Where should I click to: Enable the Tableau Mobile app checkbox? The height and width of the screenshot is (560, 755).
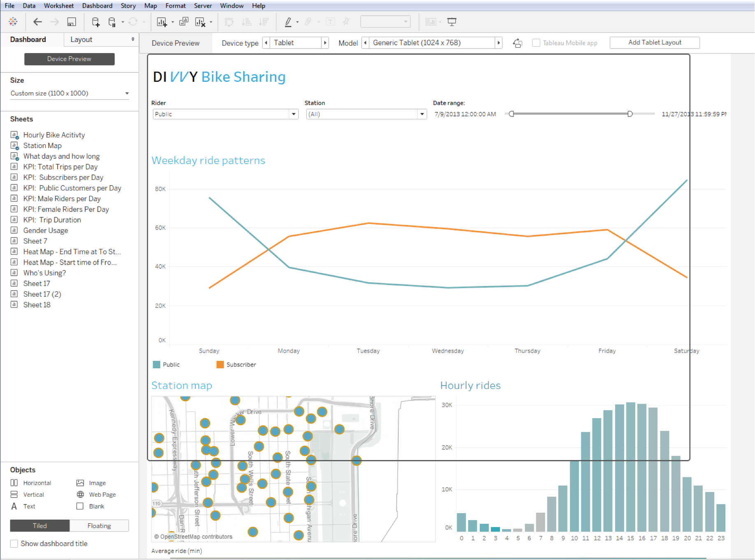tap(536, 43)
